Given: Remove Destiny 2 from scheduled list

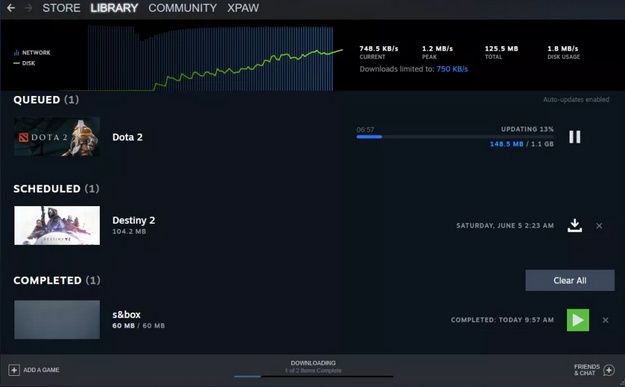Looking at the screenshot, I should (599, 226).
